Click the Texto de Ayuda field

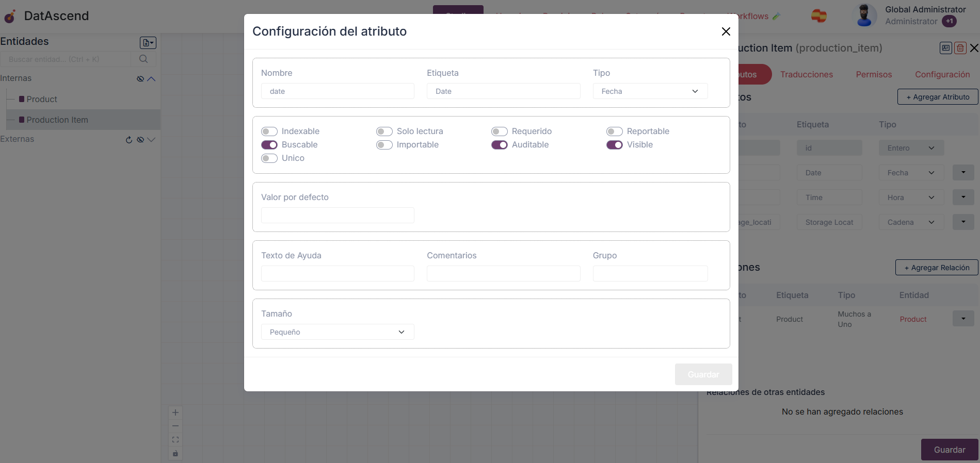(x=338, y=274)
